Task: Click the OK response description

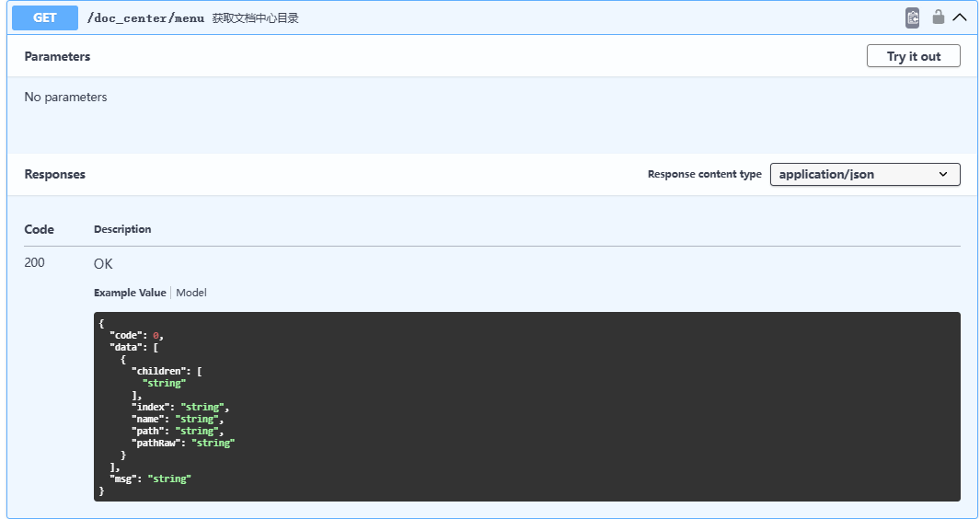Action: pos(103,264)
